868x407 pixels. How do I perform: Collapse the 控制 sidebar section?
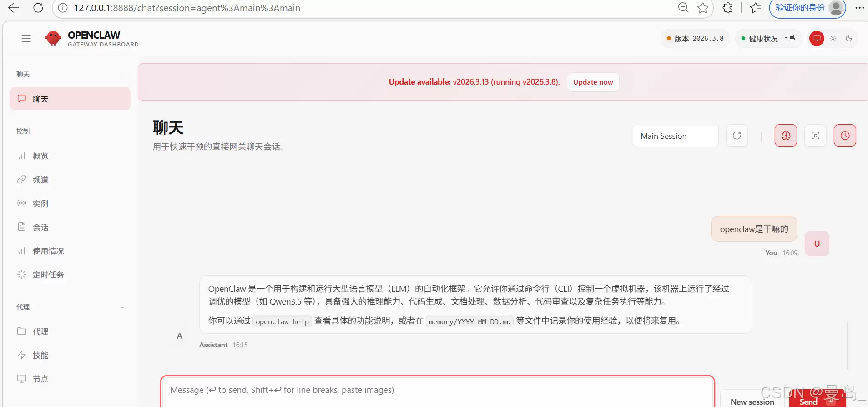[x=122, y=132]
